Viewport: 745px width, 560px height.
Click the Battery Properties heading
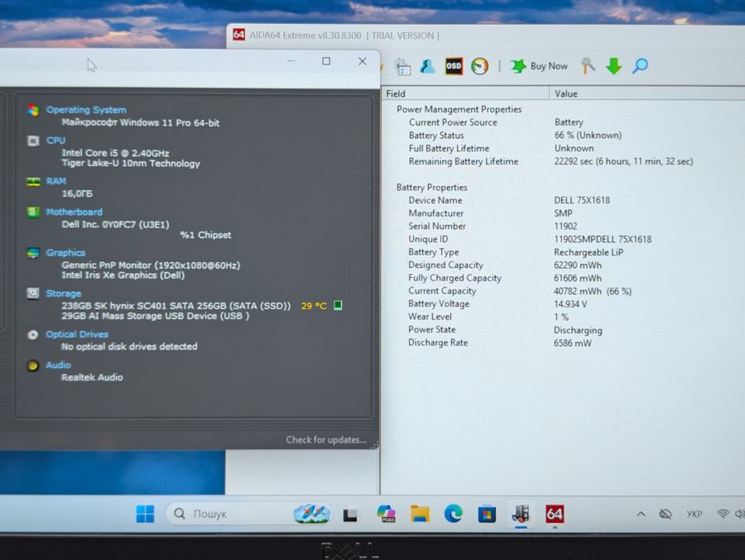click(431, 187)
